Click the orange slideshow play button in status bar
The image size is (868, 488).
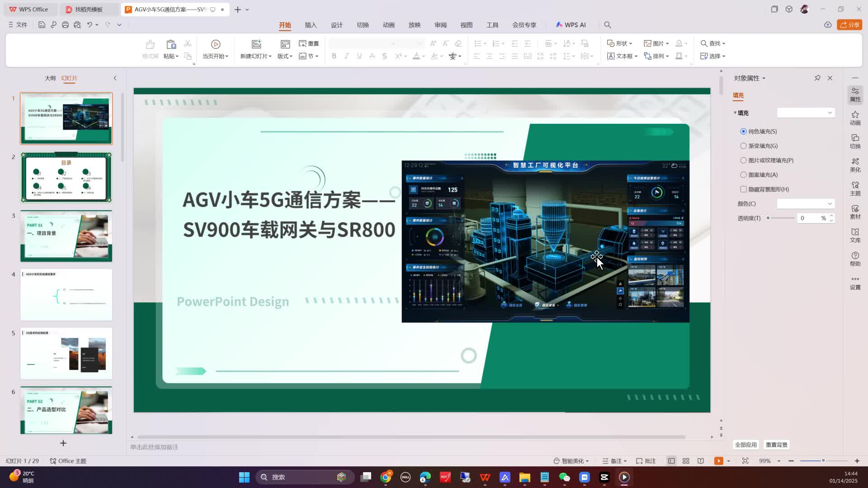(718, 461)
